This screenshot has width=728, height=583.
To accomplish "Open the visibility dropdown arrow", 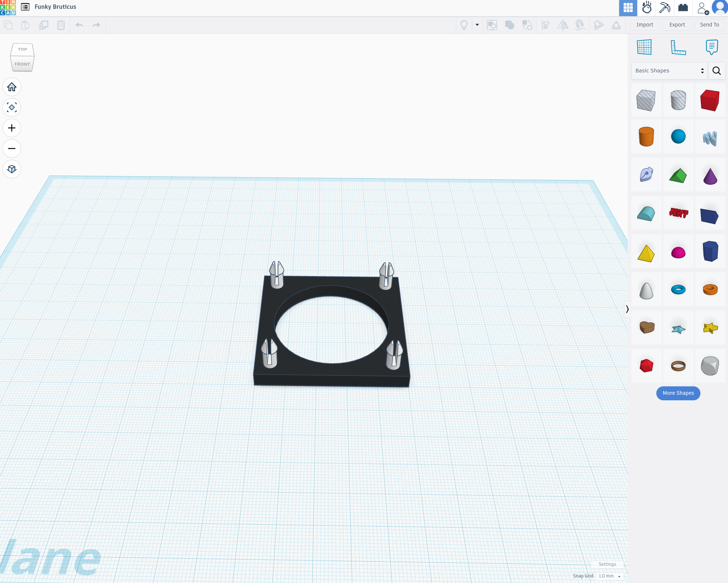I will (x=477, y=25).
